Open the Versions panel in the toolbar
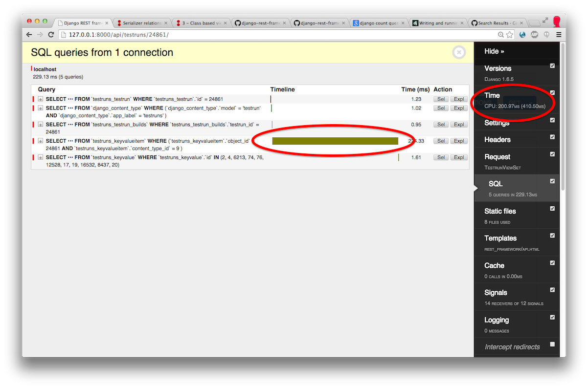This screenshot has height=388, width=588. (x=516, y=73)
